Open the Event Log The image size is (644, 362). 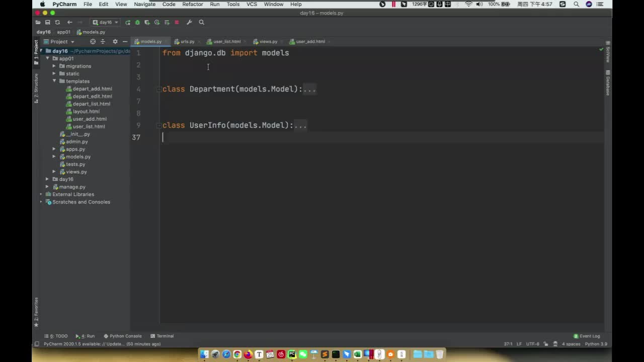pyautogui.click(x=587, y=336)
